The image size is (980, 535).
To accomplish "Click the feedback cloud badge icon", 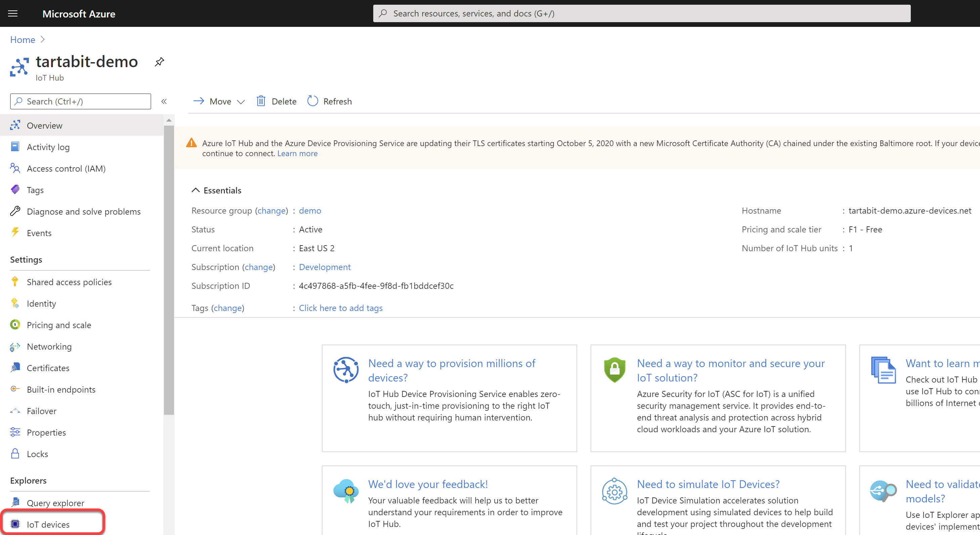I will [346, 491].
